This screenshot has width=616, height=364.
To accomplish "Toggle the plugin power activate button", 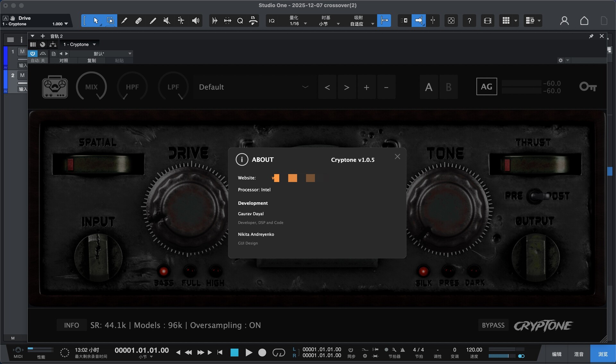I will (33, 54).
